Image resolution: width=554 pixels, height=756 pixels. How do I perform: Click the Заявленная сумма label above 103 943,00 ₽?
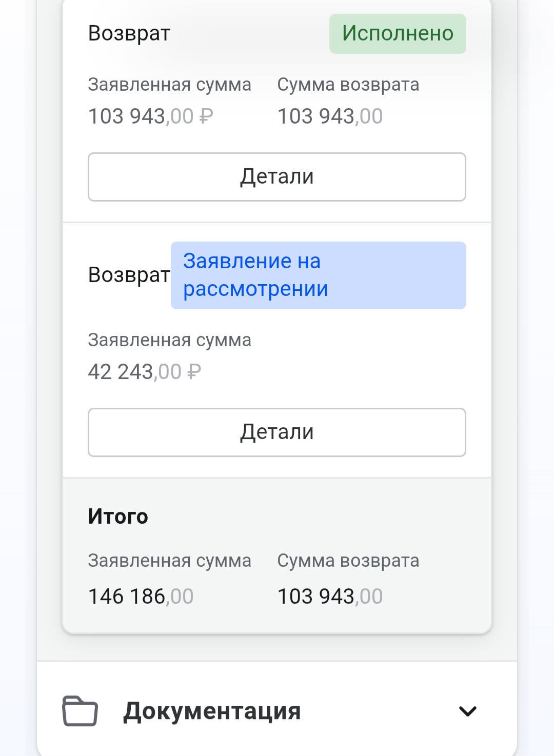[x=169, y=85]
